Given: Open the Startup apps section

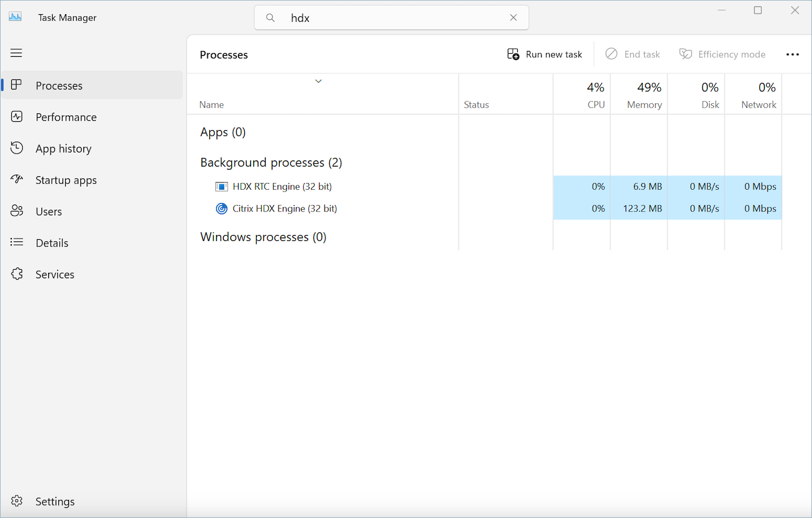Looking at the screenshot, I should pyautogui.click(x=66, y=180).
